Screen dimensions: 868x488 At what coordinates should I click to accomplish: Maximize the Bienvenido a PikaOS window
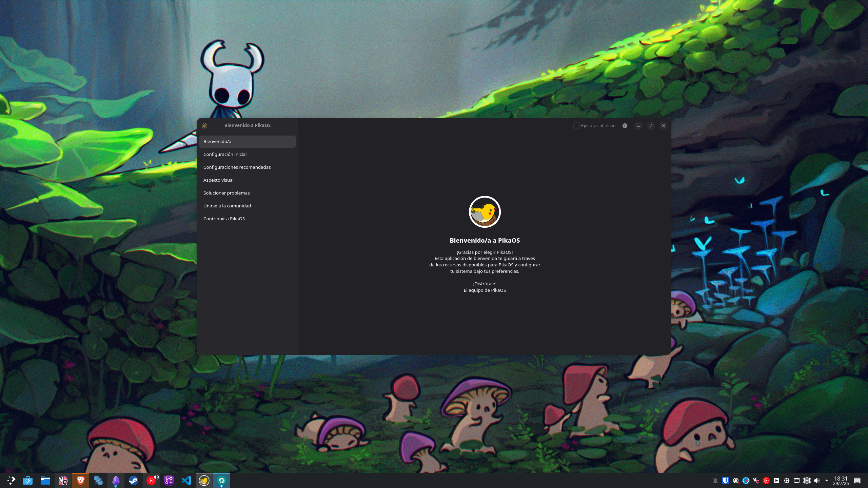651,126
